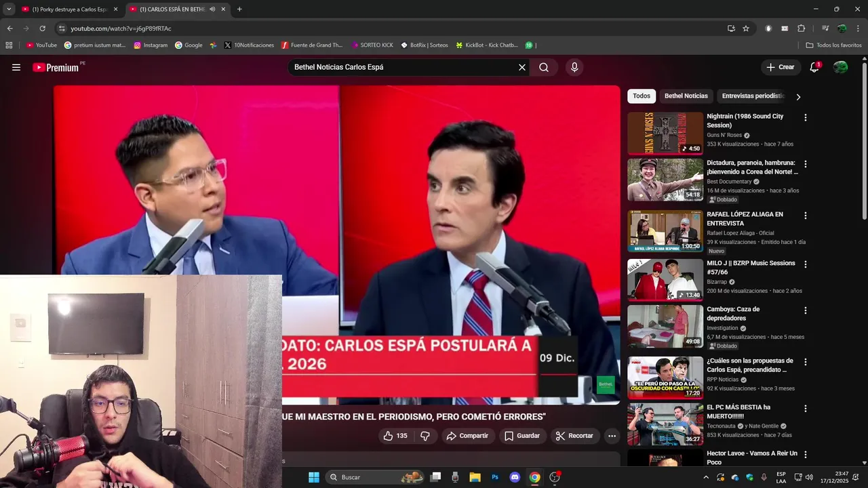The width and height of the screenshot is (868, 488).
Task: Select Entrevistas periodísticas filter chip
Action: [753, 96]
